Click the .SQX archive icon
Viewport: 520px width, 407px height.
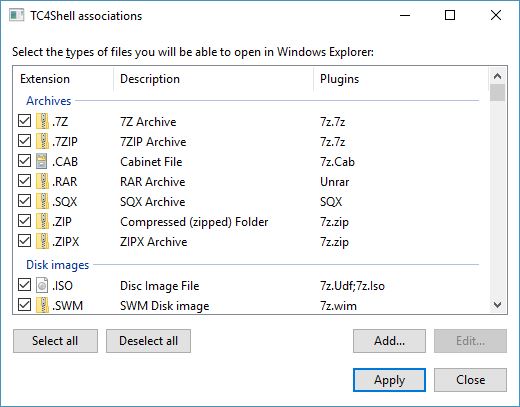click(x=42, y=201)
